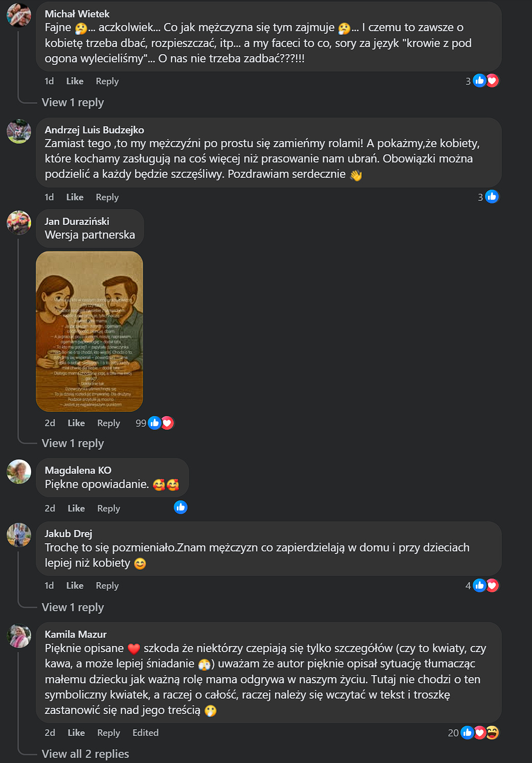Show all 2 replies to Kamila Mazur
The height and width of the screenshot is (763, 532).
pos(85,754)
